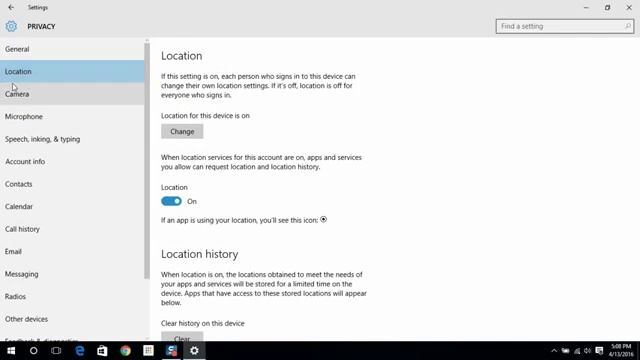The width and height of the screenshot is (640, 360).
Task: Launch Microsoft Edge from taskbar
Action: point(80,351)
